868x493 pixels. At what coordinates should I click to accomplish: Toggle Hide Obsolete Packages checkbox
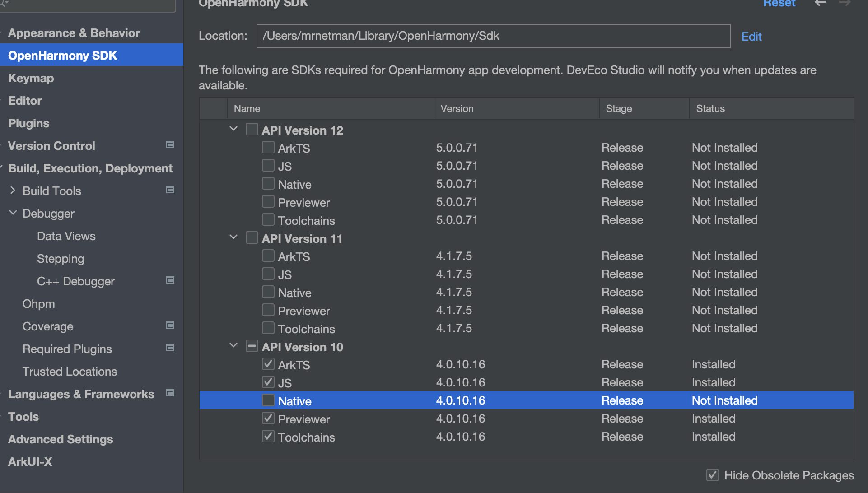pyautogui.click(x=713, y=475)
